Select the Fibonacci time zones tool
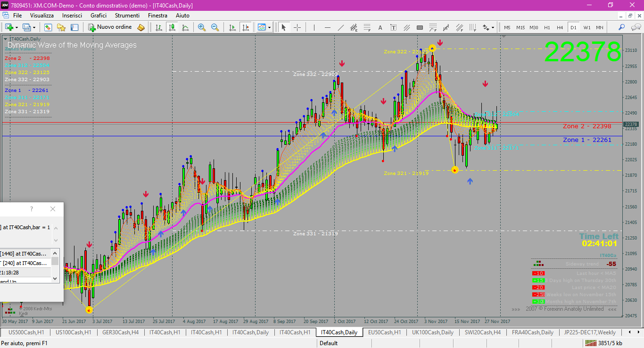The width and height of the screenshot is (644, 348). click(x=473, y=27)
